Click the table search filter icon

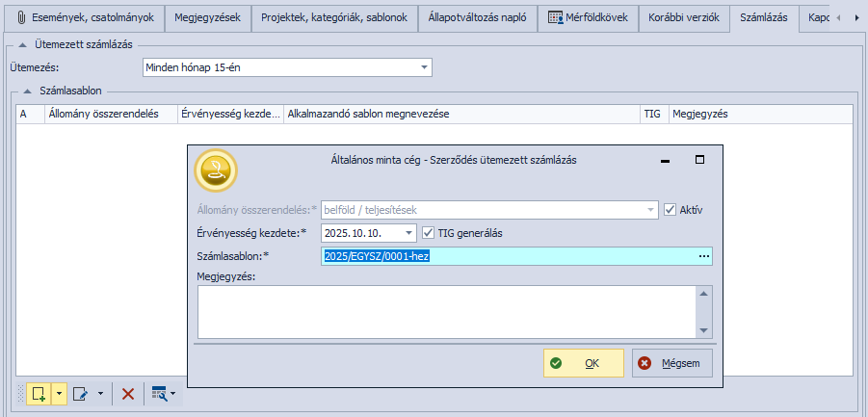click(159, 393)
